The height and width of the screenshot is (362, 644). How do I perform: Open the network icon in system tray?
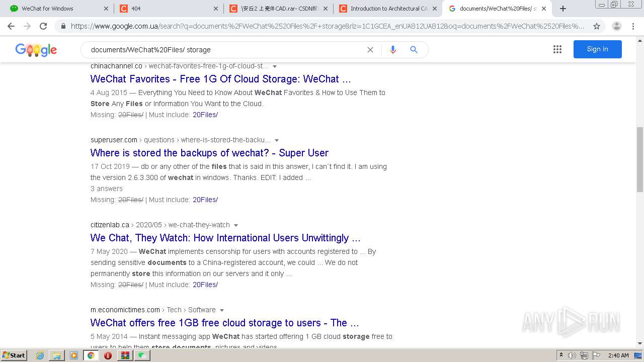(x=584, y=355)
